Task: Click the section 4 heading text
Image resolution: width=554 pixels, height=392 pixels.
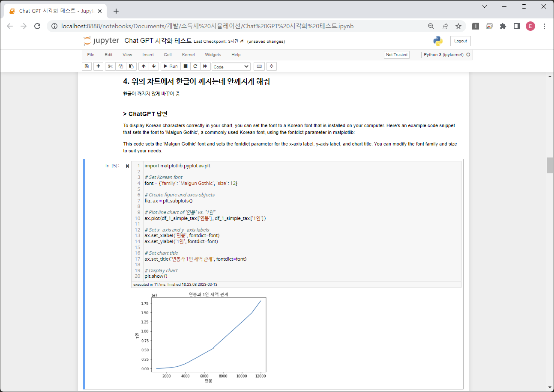Action: pyautogui.click(x=196, y=82)
